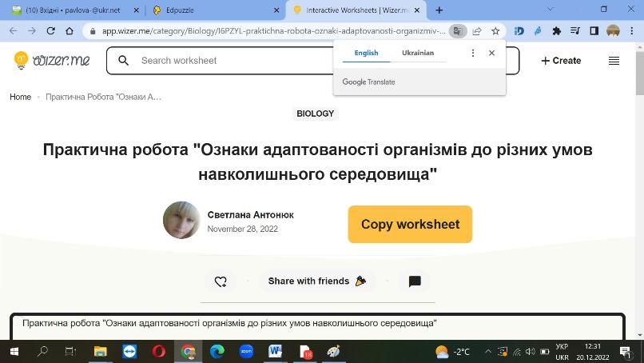Reload the current page
The width and height of the screenshot is (644, 363).
tap(51, 31)
